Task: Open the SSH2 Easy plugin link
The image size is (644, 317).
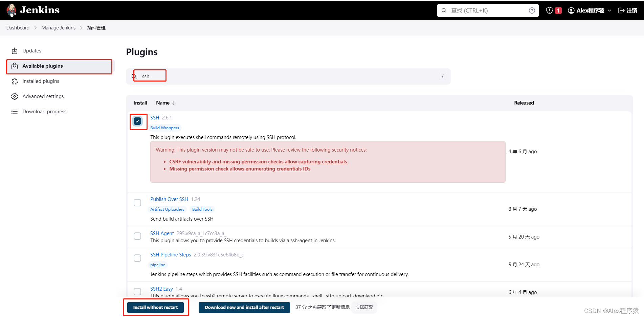Action: 161,289
